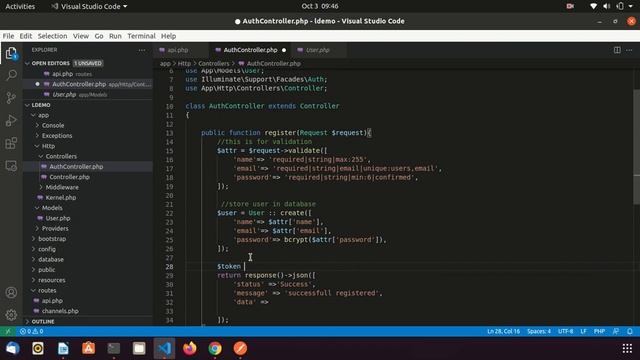Open notifications bell in status bar
The width and height of the screenshot is (640, 360).
pos(630,331)
